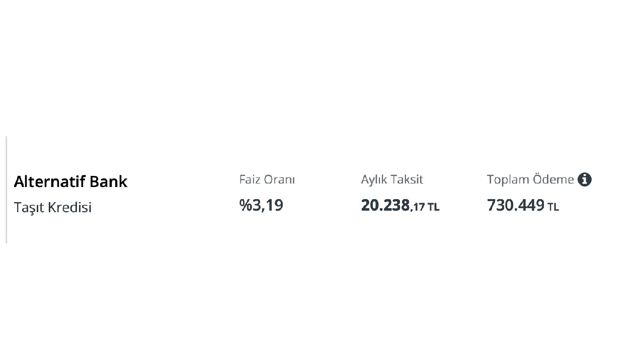
Task: Click the info icon beside Toplam Ödeme
Action: (x=584, y=179)
